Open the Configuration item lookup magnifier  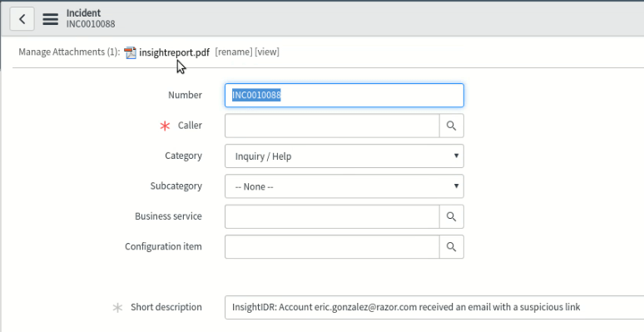click(451, 247)
